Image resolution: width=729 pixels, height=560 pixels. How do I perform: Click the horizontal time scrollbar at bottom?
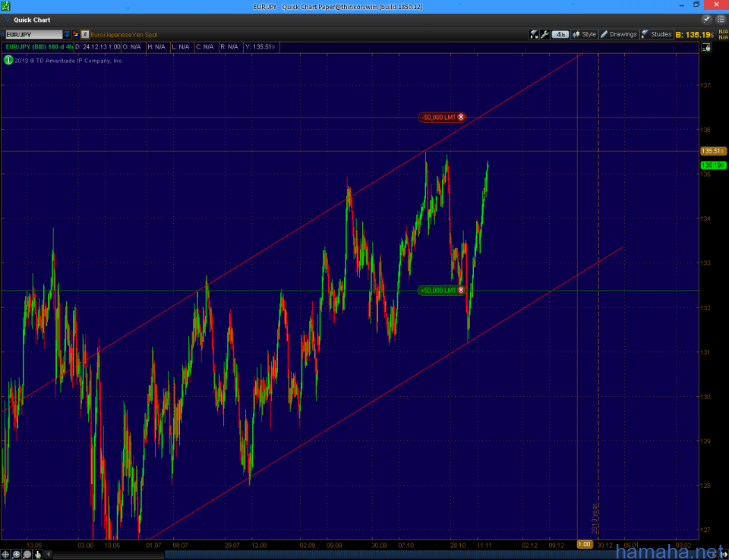(x=380, y=555)
